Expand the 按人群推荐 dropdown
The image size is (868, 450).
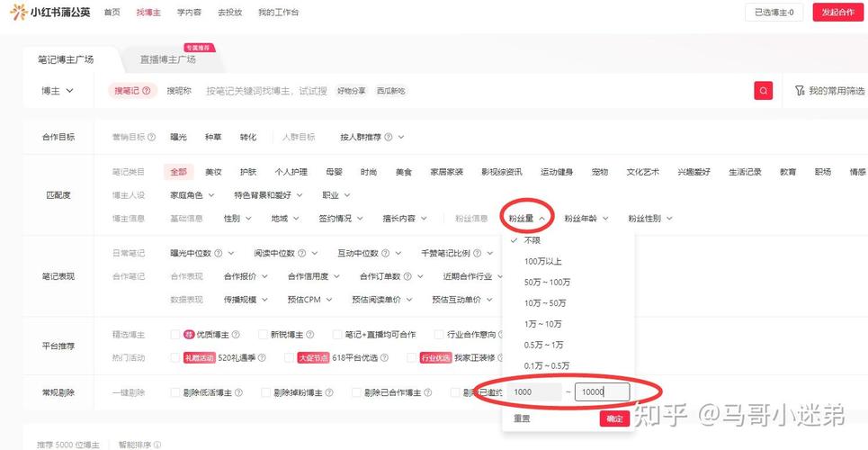pyautogui.click(x=372, y=137)
